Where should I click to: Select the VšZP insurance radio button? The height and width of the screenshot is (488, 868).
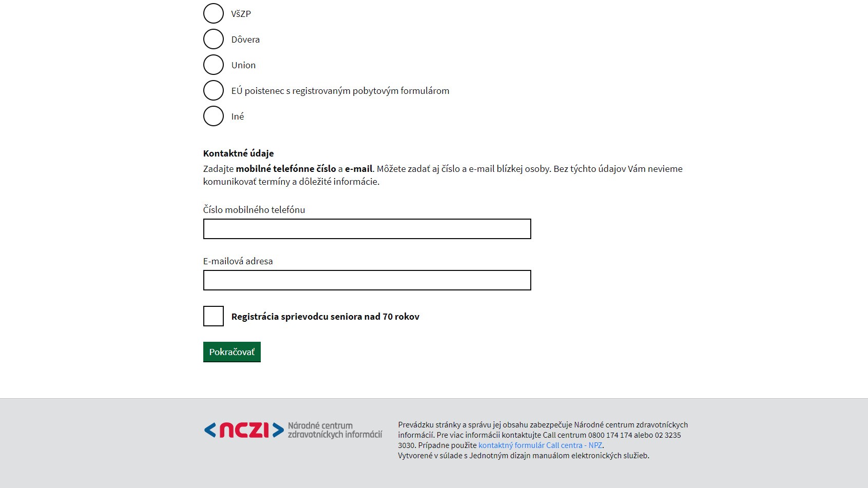(x=214, y=13)
